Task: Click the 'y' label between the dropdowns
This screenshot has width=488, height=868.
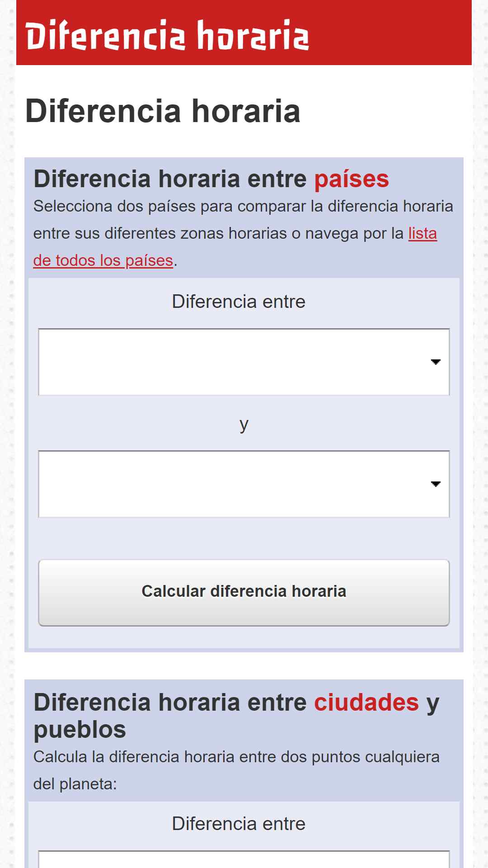Action: [244, 425]
